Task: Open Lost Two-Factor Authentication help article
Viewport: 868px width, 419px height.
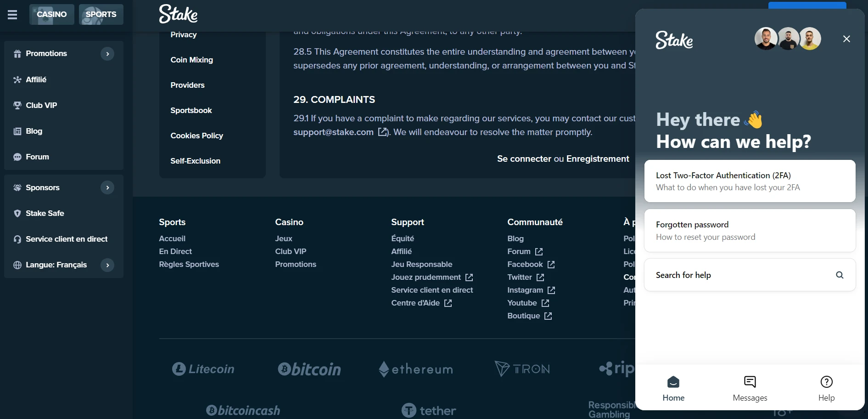Action: click(750, 181)
